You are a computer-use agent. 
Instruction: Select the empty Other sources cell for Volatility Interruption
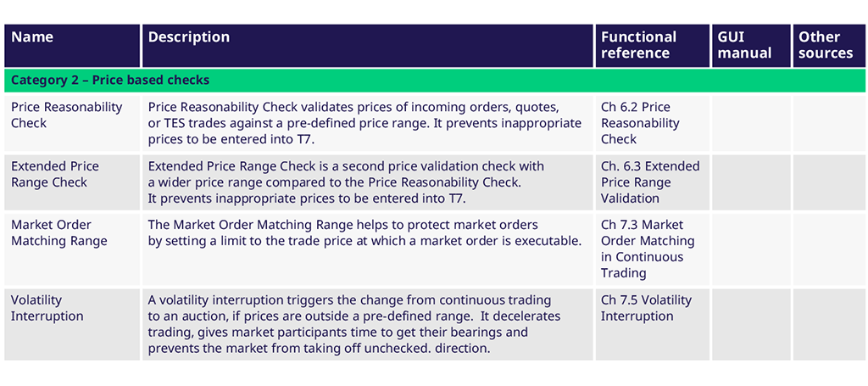[827, 324]
